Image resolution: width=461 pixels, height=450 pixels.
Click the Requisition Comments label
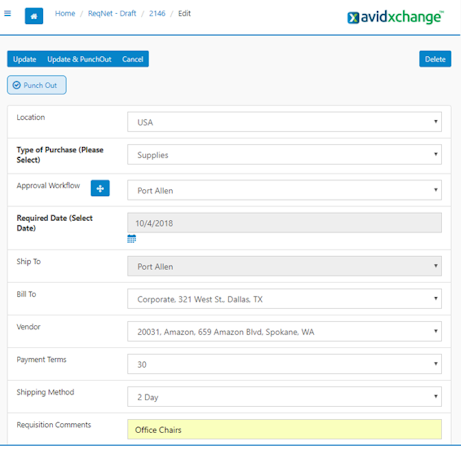54,425
